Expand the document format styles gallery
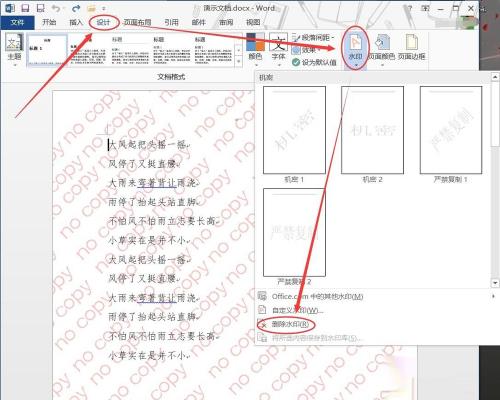The image size is (500, 400). coord(238,62)
